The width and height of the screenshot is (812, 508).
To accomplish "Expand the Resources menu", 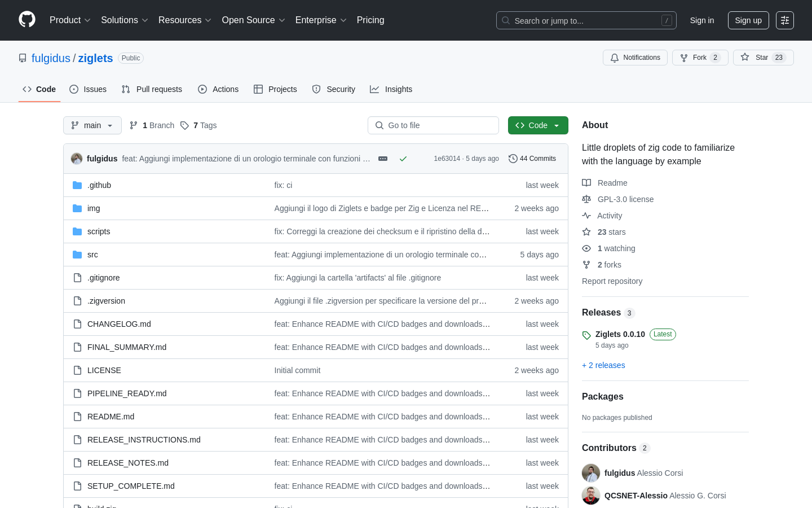I will click(185, 20).
